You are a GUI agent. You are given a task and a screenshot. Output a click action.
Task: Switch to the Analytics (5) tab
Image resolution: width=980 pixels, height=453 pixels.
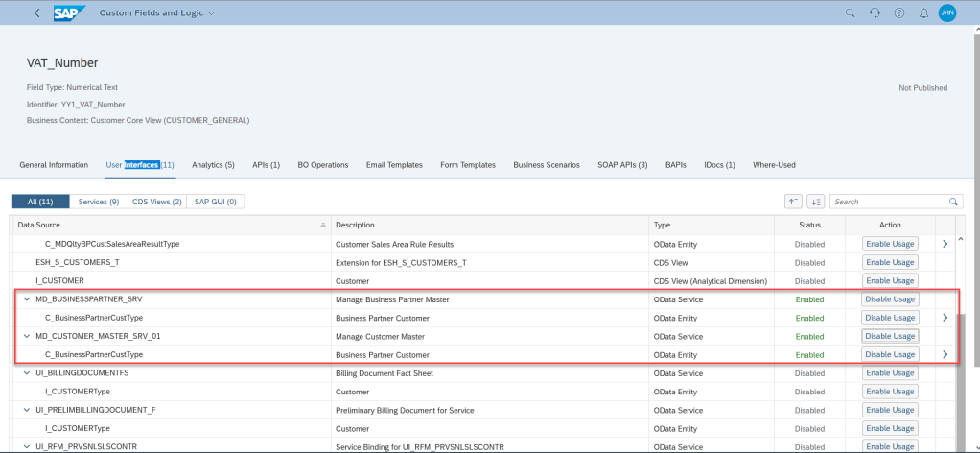213,165
